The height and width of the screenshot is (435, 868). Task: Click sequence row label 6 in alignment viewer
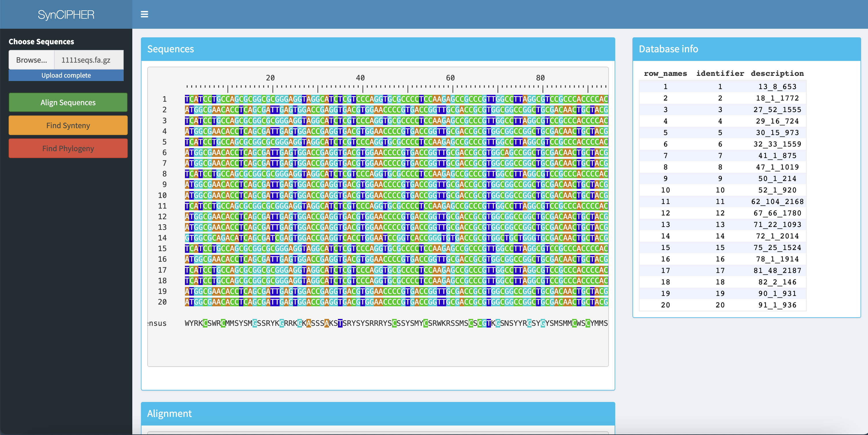tap(165, 153)
